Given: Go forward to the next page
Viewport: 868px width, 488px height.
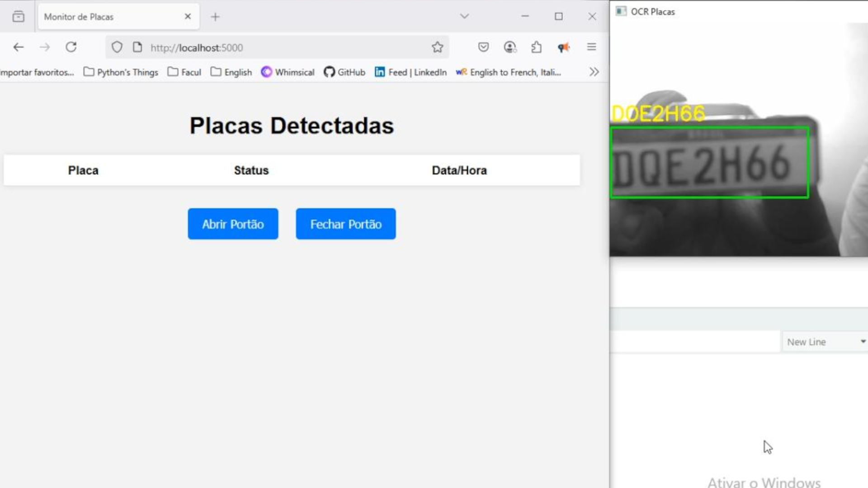Looking at the screenshot, I should tap(44, 47).
